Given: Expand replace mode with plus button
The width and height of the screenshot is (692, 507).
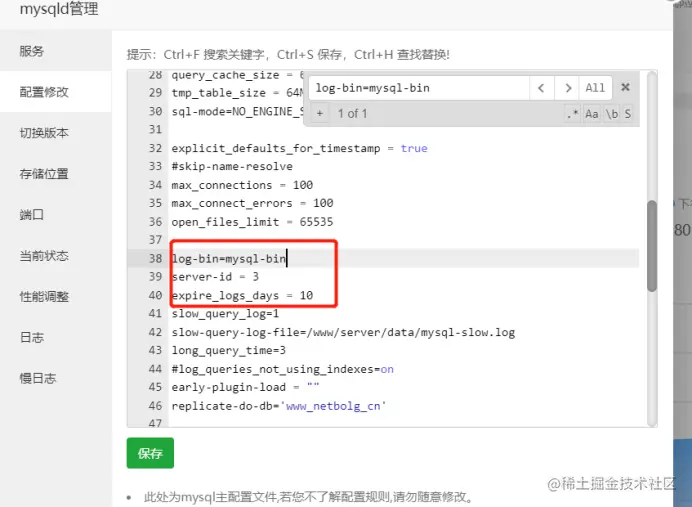Looking at the screenshot, I should tap(320, 113).
